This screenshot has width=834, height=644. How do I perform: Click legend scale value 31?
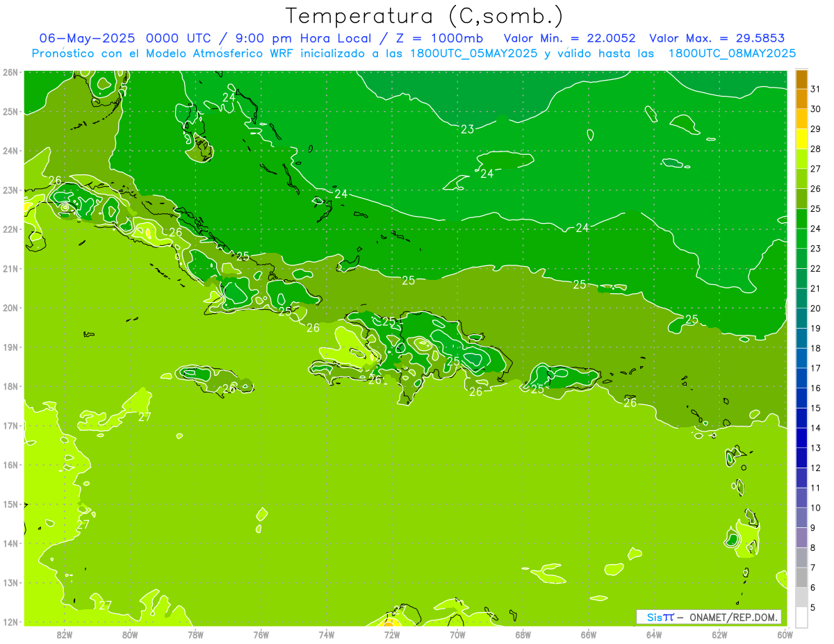tap(815, 89)
